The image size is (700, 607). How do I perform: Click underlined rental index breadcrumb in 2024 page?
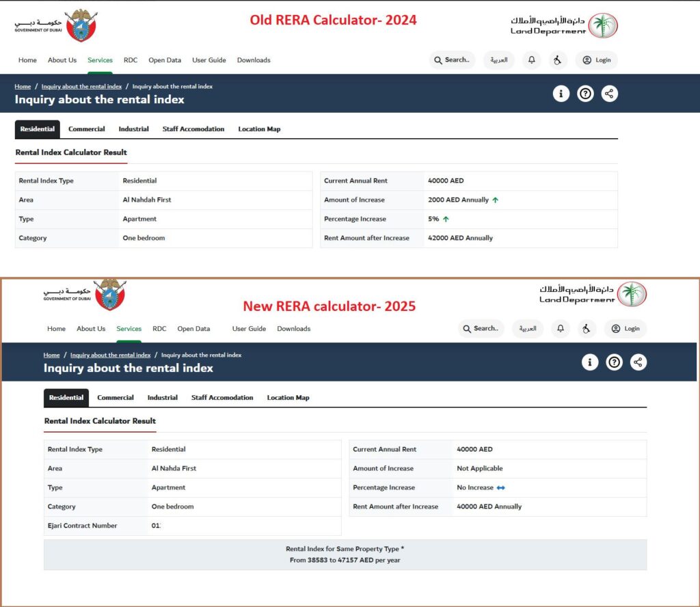tap(81, 87)
